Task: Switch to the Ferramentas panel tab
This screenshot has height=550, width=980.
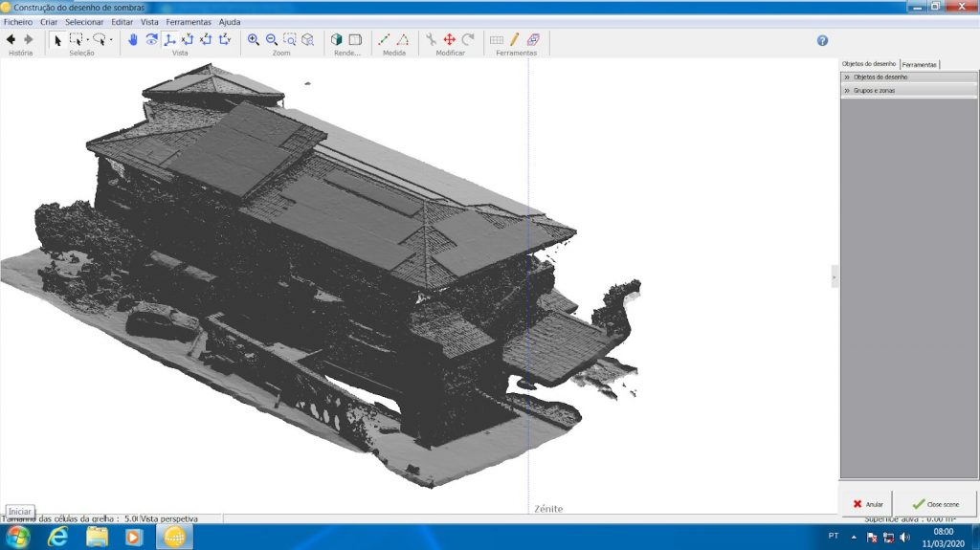Action: pos(920,64)
